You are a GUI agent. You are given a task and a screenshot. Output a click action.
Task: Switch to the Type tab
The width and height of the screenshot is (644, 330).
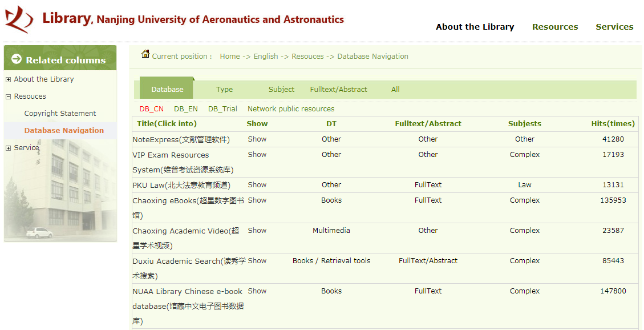click(224, 90)
